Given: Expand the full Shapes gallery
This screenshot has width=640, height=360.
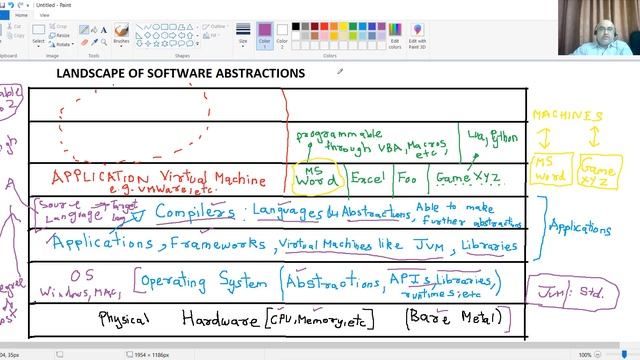Looking at the screenshot, I should tap(198, 44).
